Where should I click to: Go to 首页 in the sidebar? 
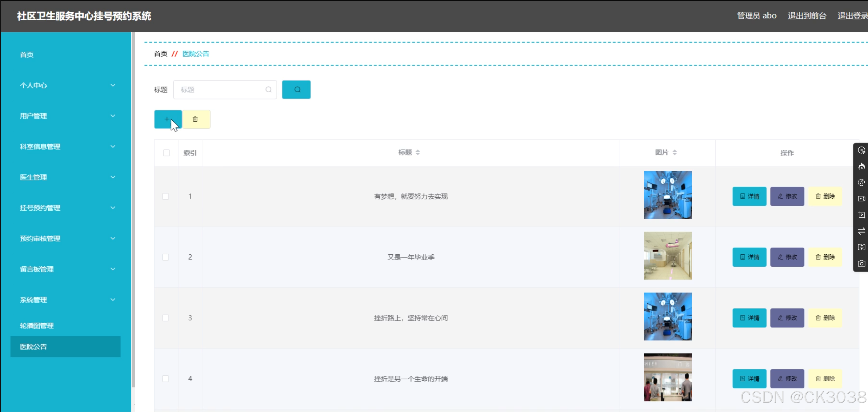[27, 55]
